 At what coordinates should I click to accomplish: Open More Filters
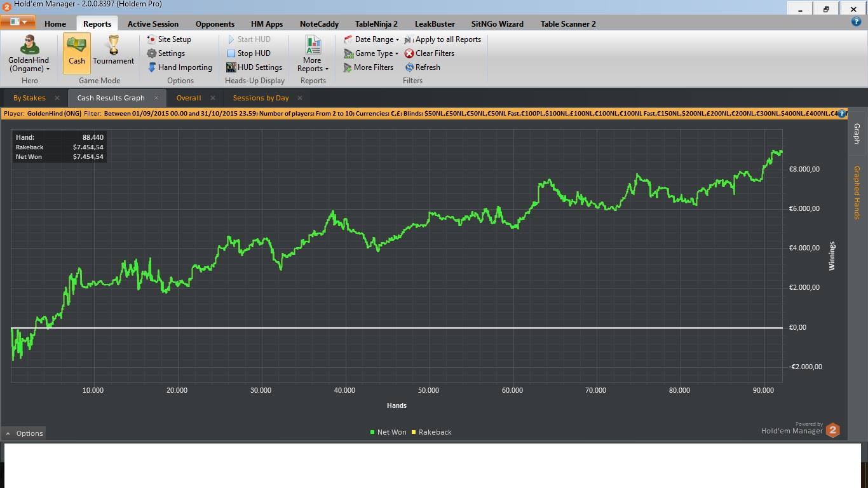click(369, 67)
